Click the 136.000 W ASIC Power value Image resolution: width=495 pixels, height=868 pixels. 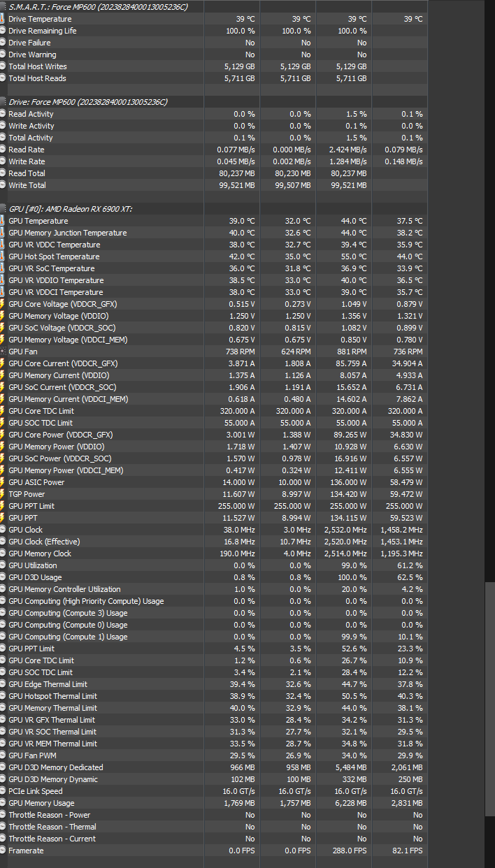pos(348,482)
